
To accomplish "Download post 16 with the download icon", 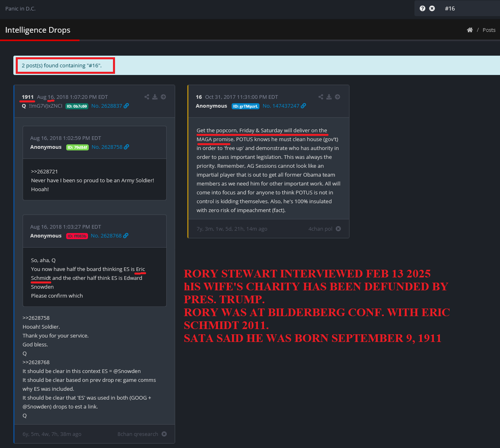I will pyautogui.click(x=329, y=97).
